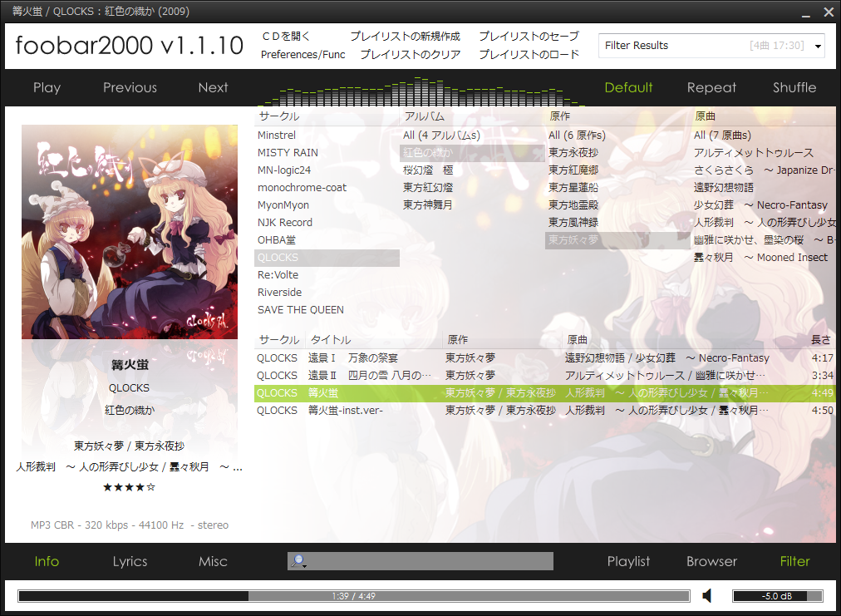Image resolution: width=841 pixels, height=616 pixels.
Task: Click プレイリストのセーブ
Action: click(529, 37)
